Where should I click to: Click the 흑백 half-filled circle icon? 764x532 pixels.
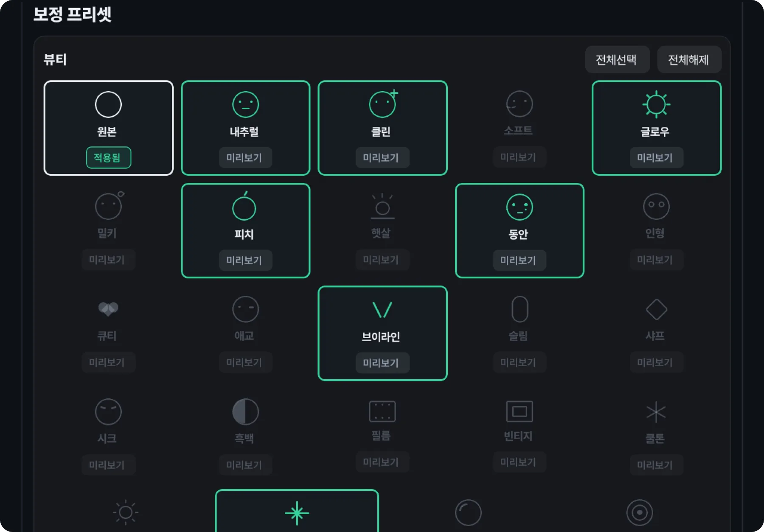(245, 412)
